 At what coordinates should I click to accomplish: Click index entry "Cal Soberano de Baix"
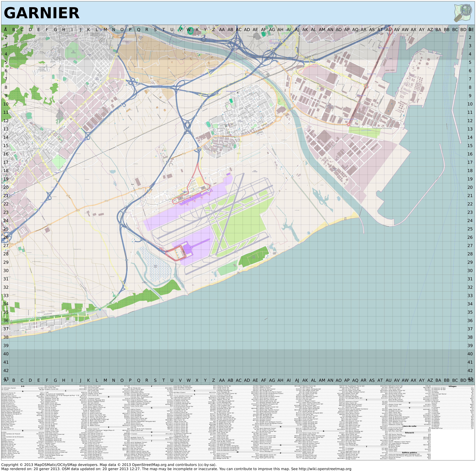(453, 388)
